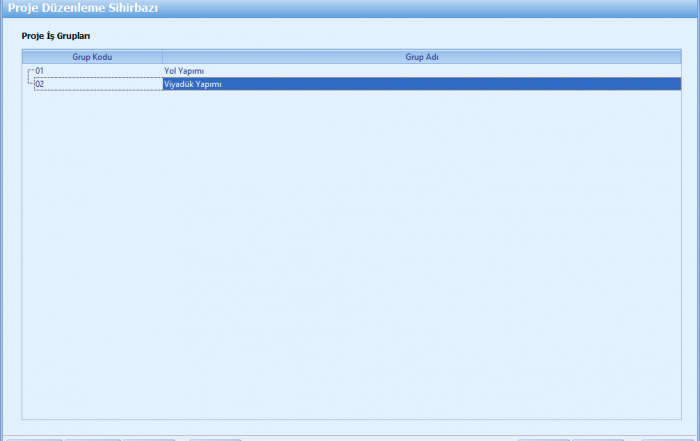Select the tree row with code 02

click(x=40, y=85)
